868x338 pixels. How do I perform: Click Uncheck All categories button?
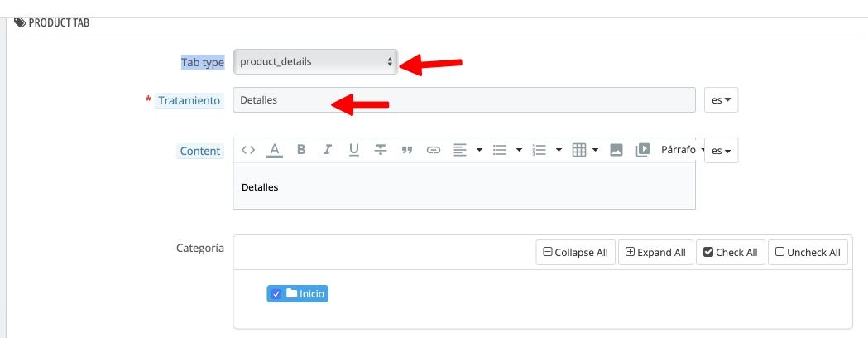808,252
